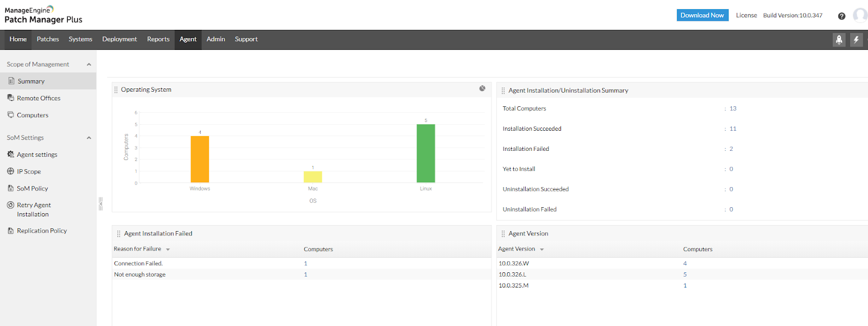Viewport: 868px width, 326px height.
Task: Open the License link
Action: (746, 15)
